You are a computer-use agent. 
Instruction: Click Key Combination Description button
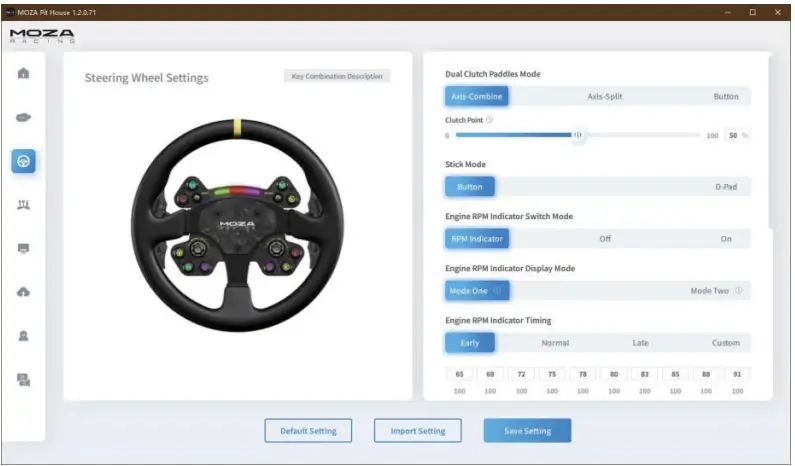point(337,76)
